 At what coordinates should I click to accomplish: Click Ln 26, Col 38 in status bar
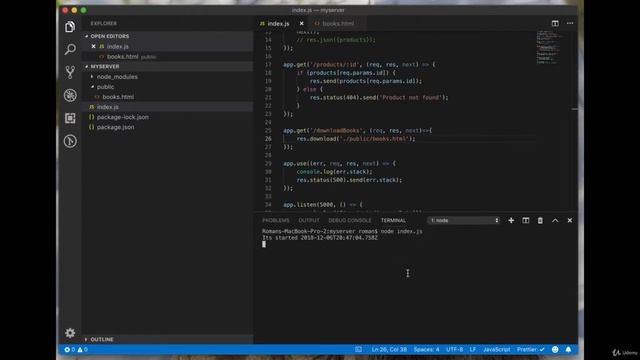[389, 349]
